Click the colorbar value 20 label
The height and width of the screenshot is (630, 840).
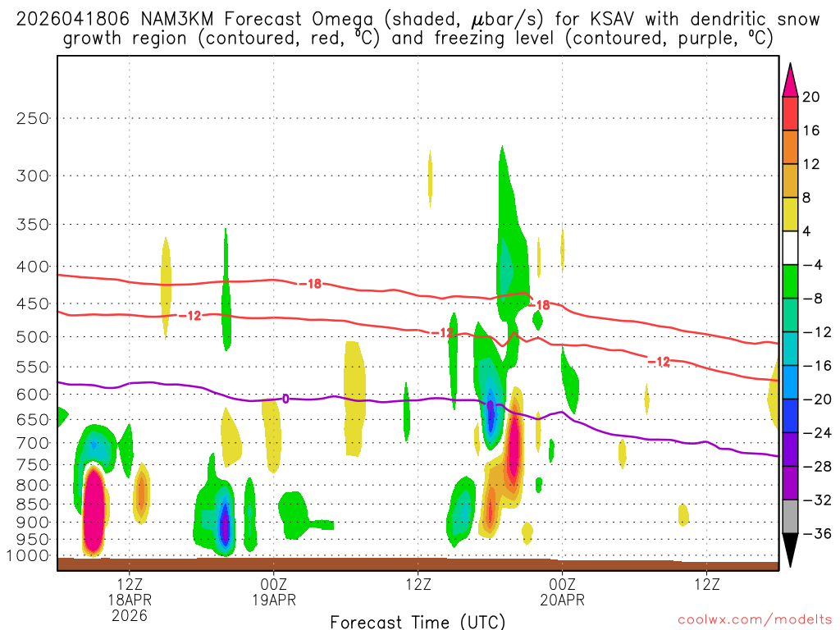coord(811,97)
